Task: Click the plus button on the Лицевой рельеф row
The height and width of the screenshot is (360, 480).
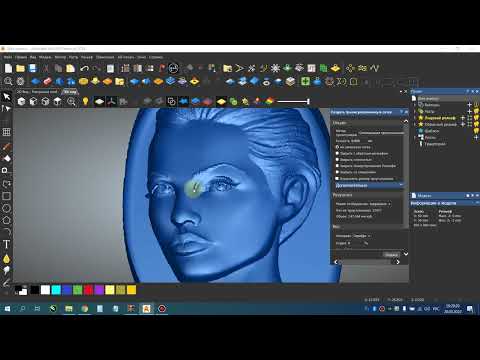Action: pos(462,118)
